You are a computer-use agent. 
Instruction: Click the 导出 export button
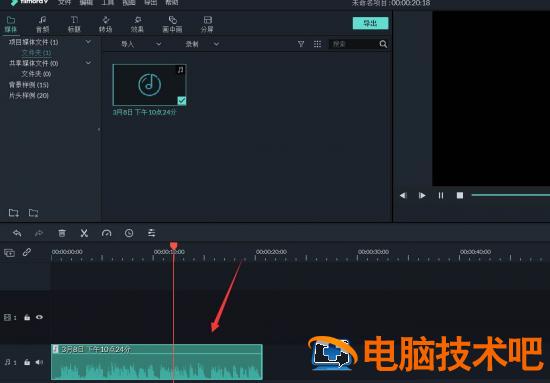tap(370, 23)
